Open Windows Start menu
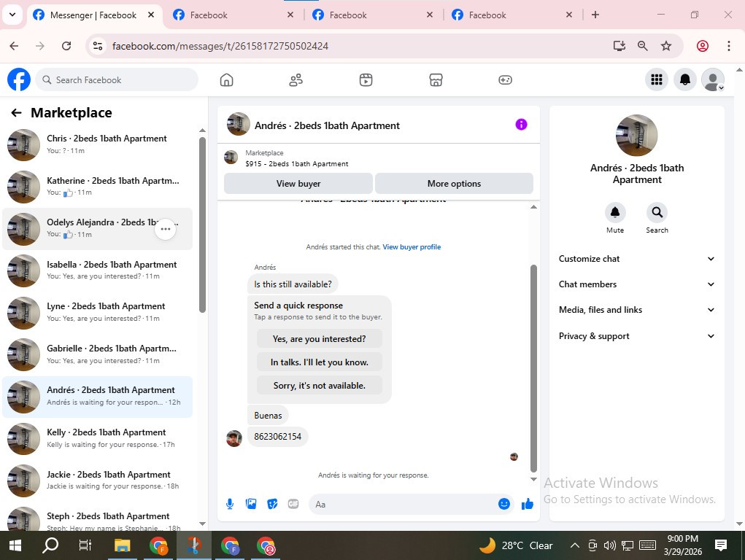The height and width of the screenshot is (560, 745). pos(15,545)
